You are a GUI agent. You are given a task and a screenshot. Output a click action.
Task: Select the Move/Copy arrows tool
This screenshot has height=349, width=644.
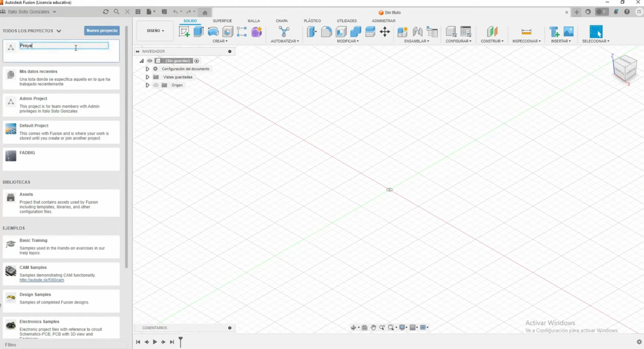[385, 32]
